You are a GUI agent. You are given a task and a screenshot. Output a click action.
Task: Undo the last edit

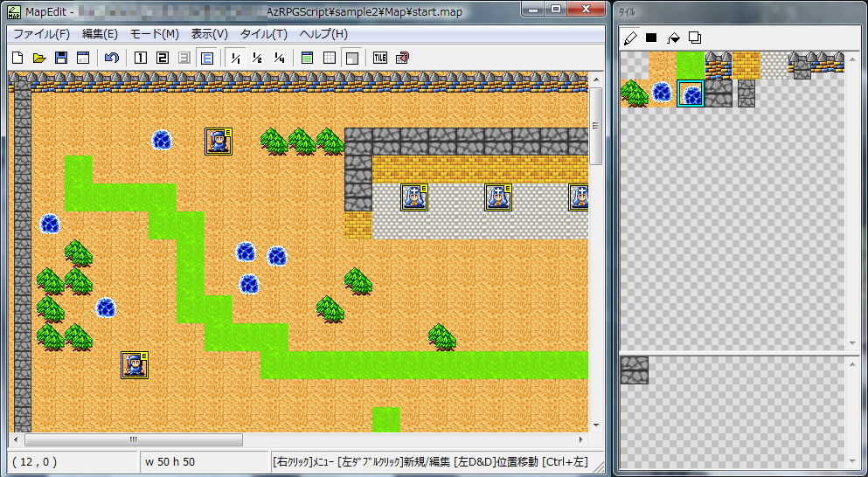pyautogui.click(x=112, y=58)
